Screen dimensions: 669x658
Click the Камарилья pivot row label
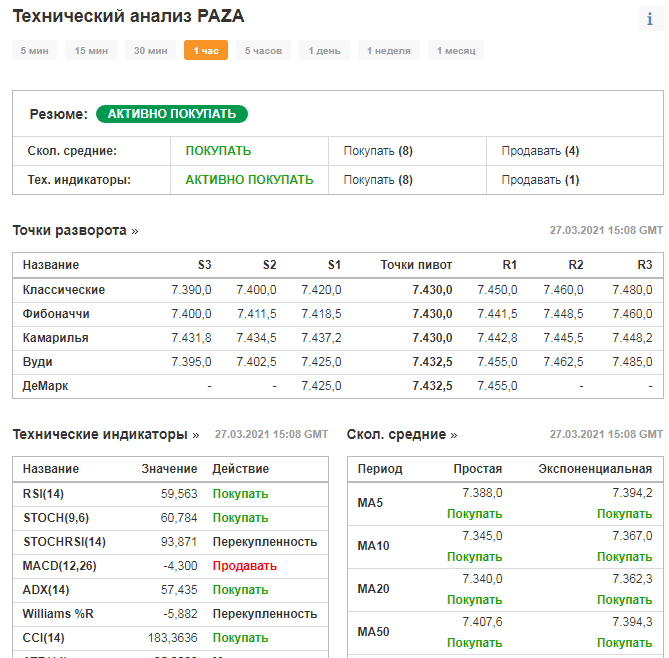tap(55, 338)
